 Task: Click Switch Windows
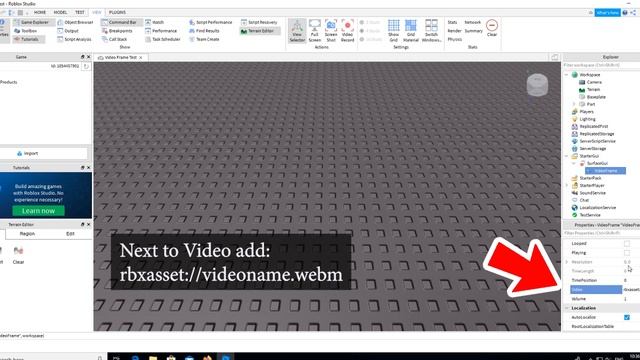point(431,31)
